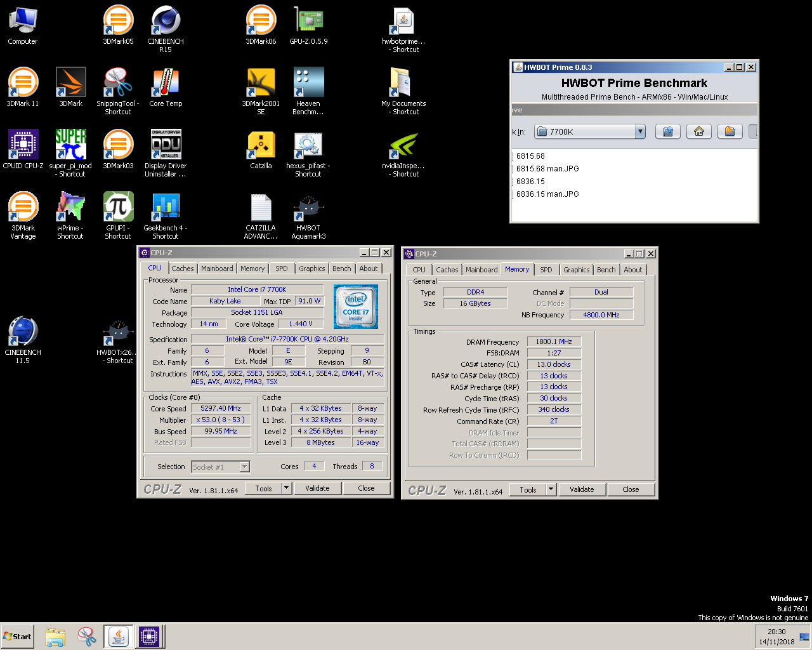The image size is (812, 650).
Task: Expand the Socket #1 selection dropdown
Action: coord(244,467)
